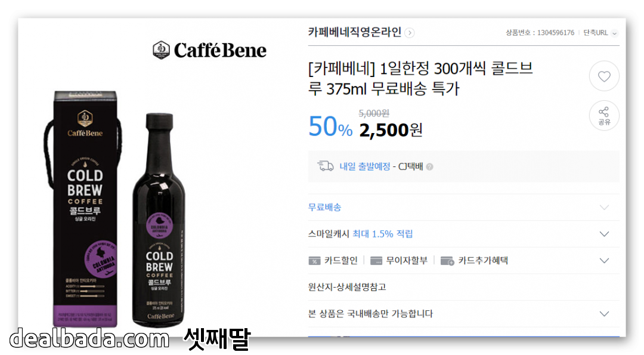644x355 pixels.
Task: Click the 무이자할부 card icon
Action: click(x=376, y=261)
